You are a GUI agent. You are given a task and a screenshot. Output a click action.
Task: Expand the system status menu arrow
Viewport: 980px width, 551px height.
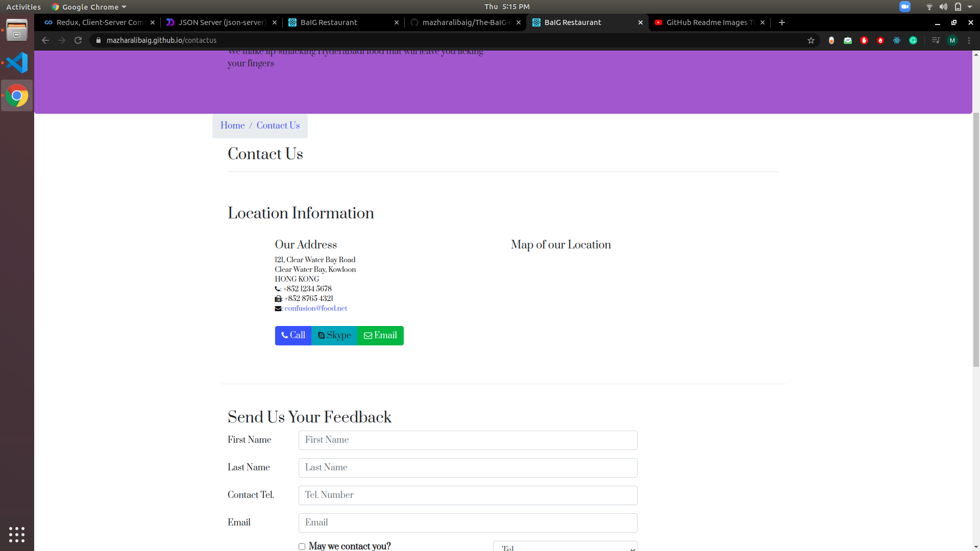point(970,7)
